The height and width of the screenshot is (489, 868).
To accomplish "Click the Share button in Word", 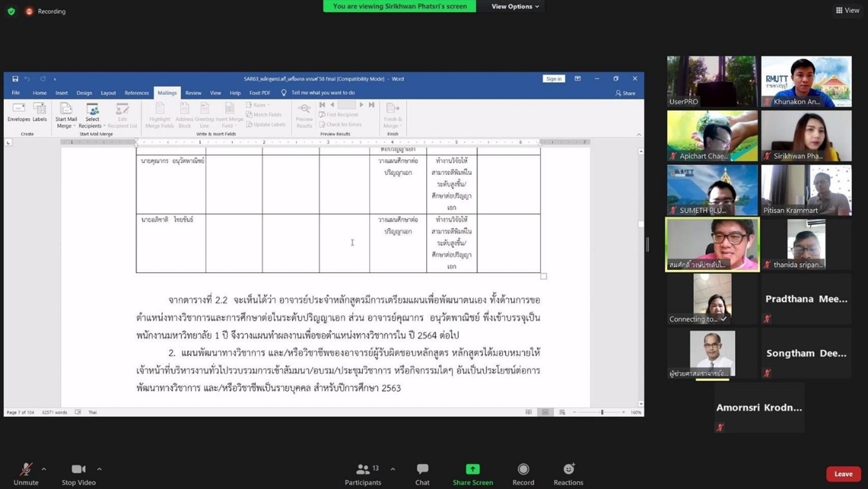I will tap(625, 93).
